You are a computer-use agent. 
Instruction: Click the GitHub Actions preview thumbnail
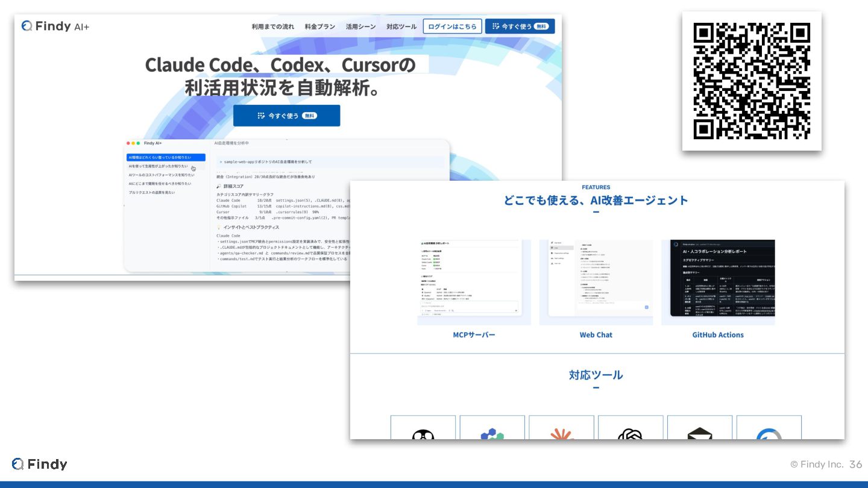[x=718, y=283]
